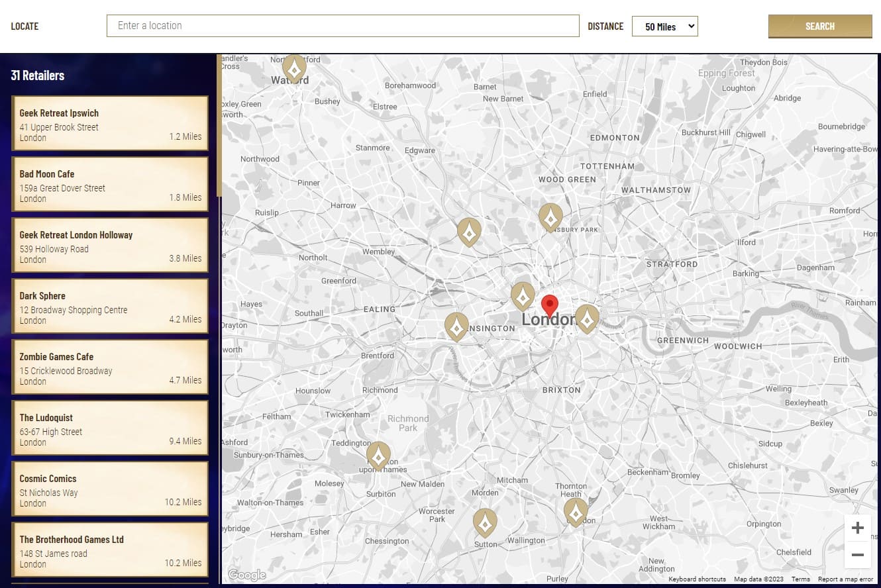This screenshot has width=881, height=588.
Task: Click the retailer list scrollbar thumb
Action: tap(219, 126)
